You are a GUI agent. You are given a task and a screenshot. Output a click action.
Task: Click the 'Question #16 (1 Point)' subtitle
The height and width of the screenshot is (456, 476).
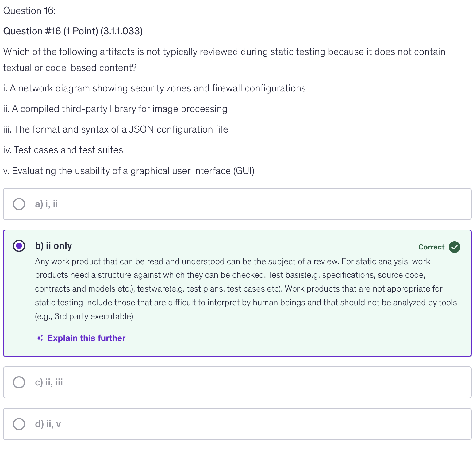pyautogui.click(x=73, y=31)
